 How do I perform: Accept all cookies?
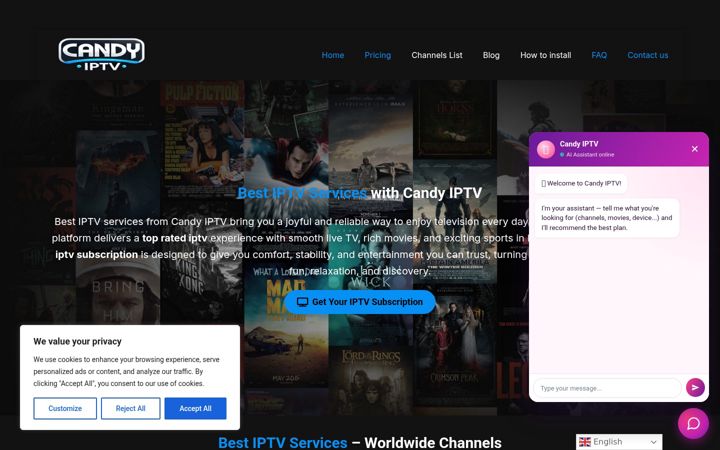tap(195, 408)
